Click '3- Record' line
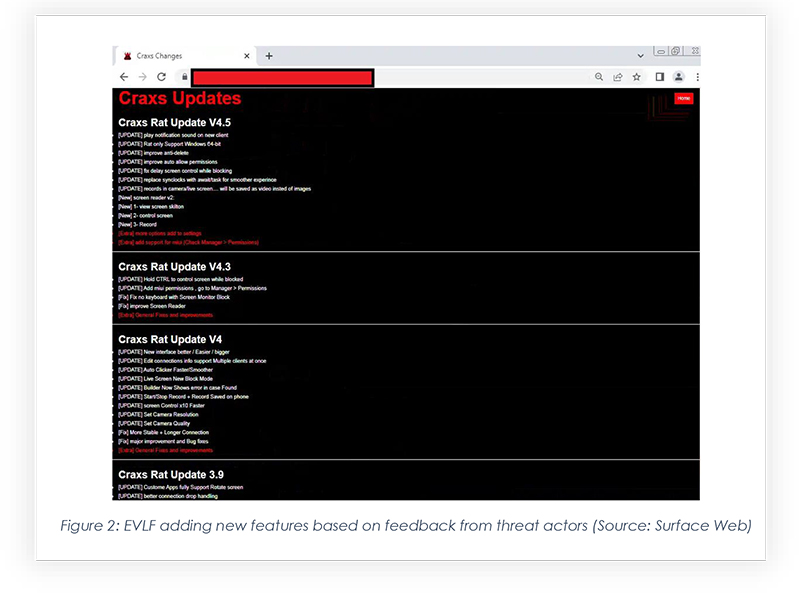The height and width of the screenshot is (593, 799). click(x=138, y=225)
